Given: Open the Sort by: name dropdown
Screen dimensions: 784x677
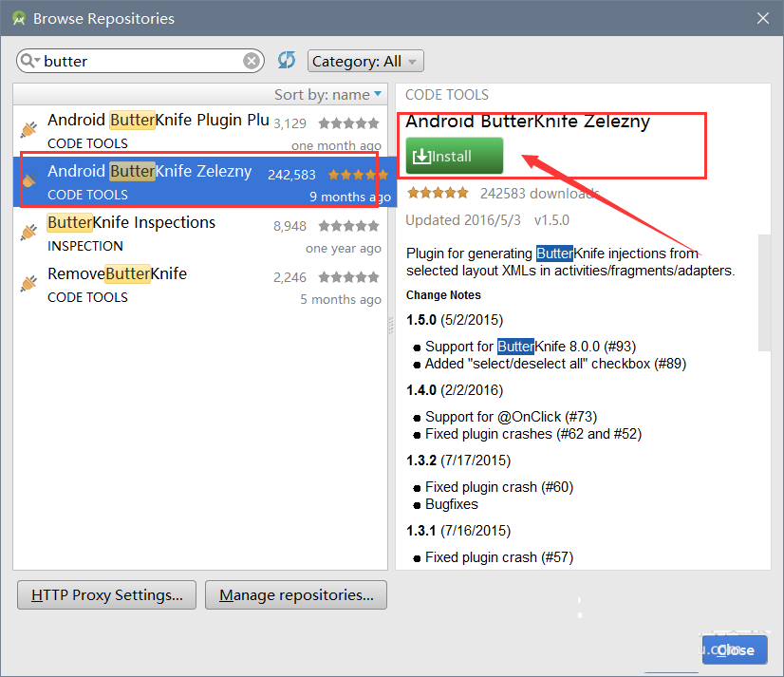Looking at the screenshot, I should pyautogui.click(x=327, y=95).
